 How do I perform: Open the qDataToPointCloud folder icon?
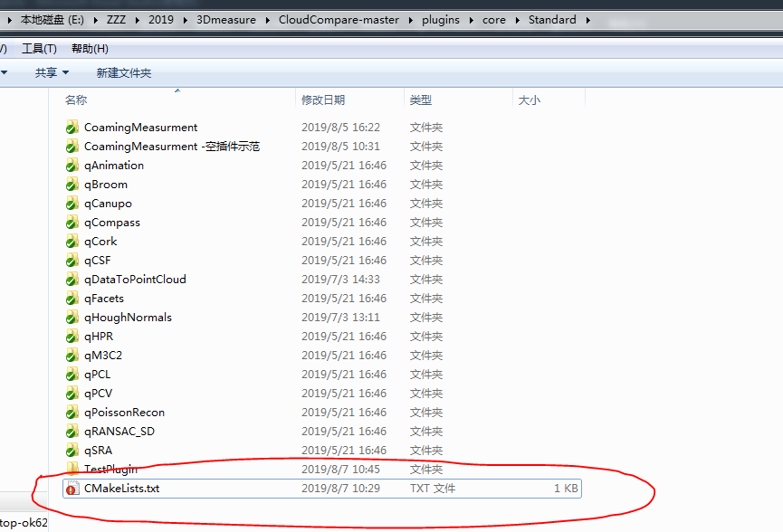[72, 279]
